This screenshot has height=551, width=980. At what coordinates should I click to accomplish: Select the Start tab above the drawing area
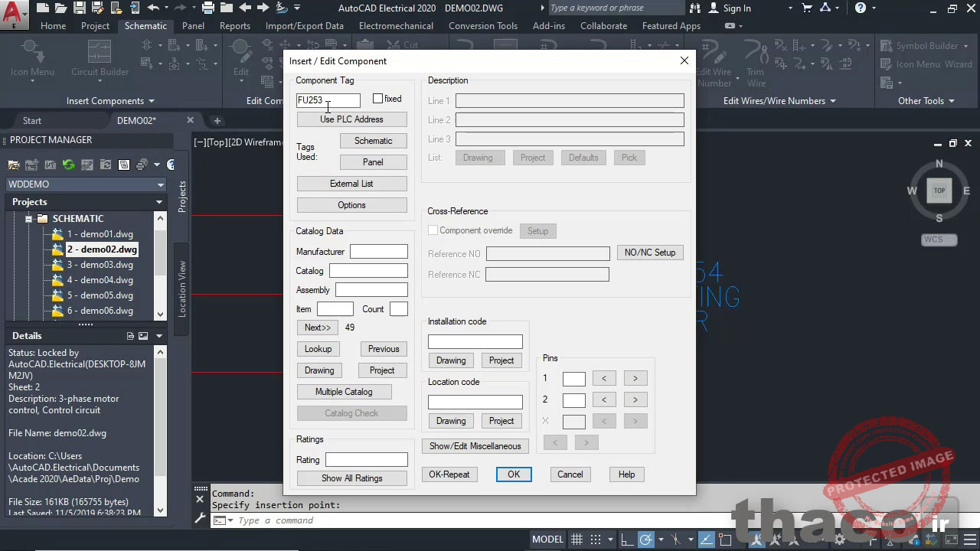point(32,120)
